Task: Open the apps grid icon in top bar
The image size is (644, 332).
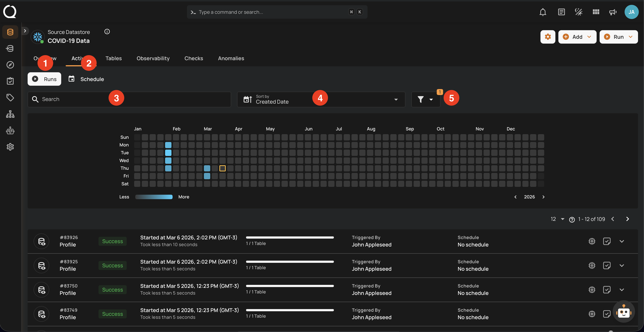Action: (x=595, y=12)
